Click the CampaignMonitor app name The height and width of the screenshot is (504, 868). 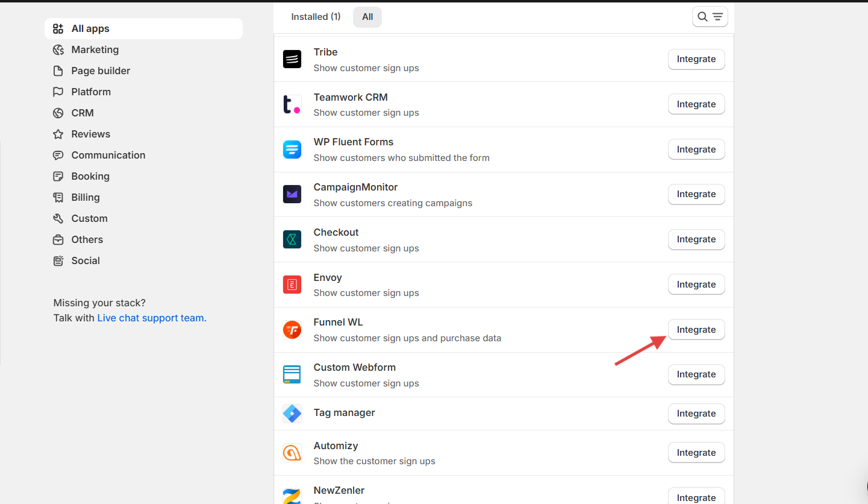[356, 187]
